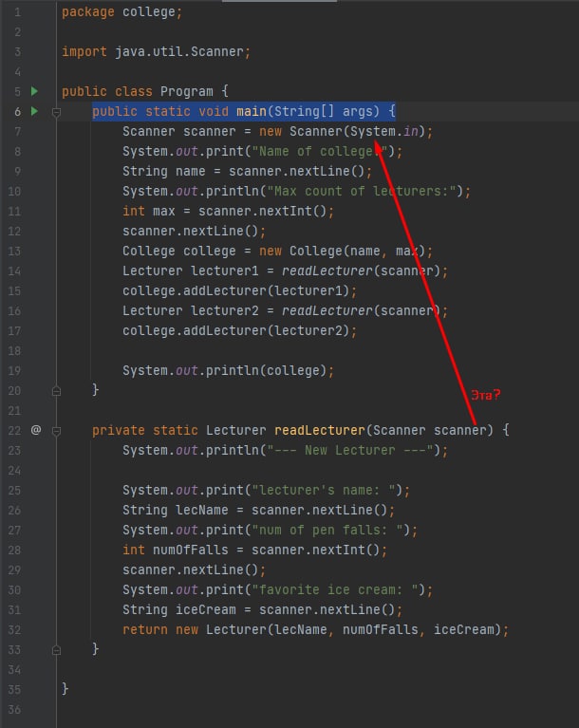
Task: Click the 'main' method name
Action: pos(252,111)
